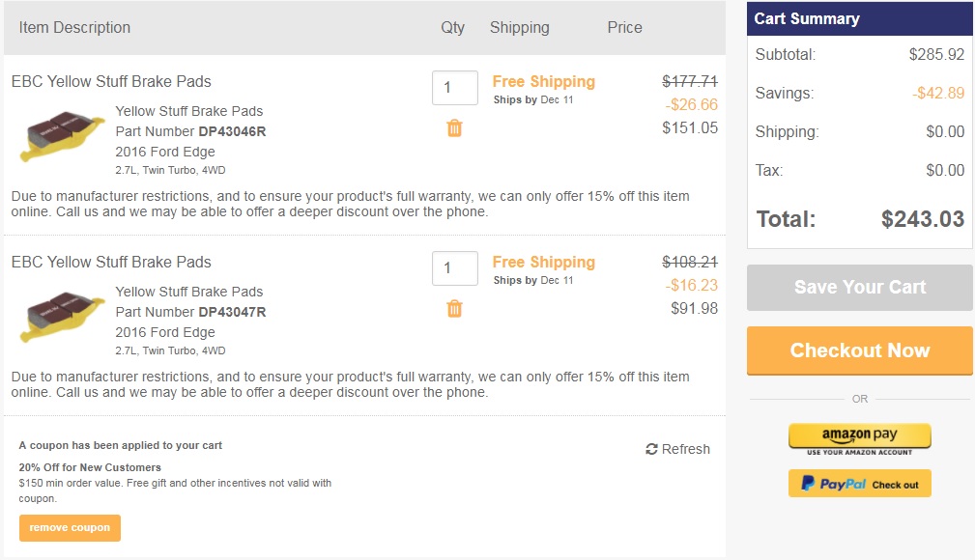This screenshot has width=975, height=560.
Task: Open product thumbnail for part DP43046R
Action: click(61, 135)
